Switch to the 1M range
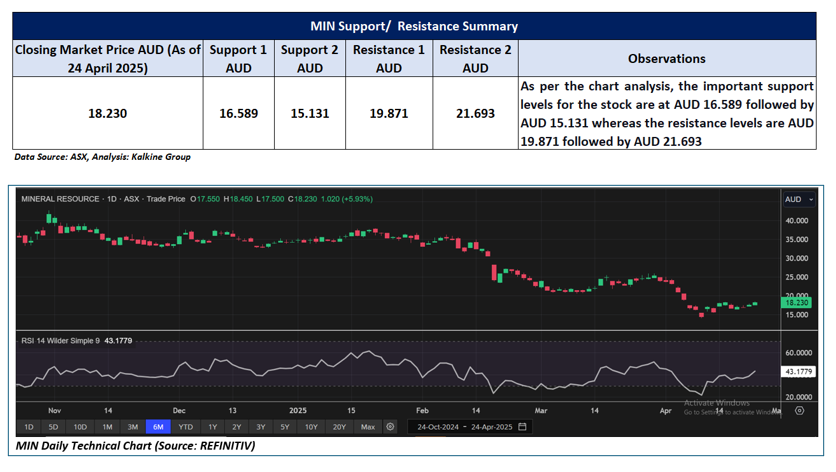 tap(107, 427)
